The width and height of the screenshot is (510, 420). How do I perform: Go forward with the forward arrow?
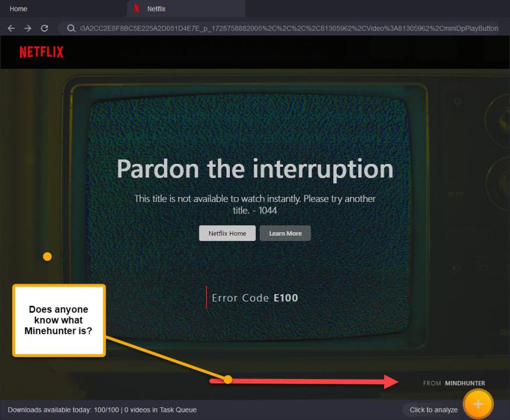pyautogui.click(x=27, y=28)
